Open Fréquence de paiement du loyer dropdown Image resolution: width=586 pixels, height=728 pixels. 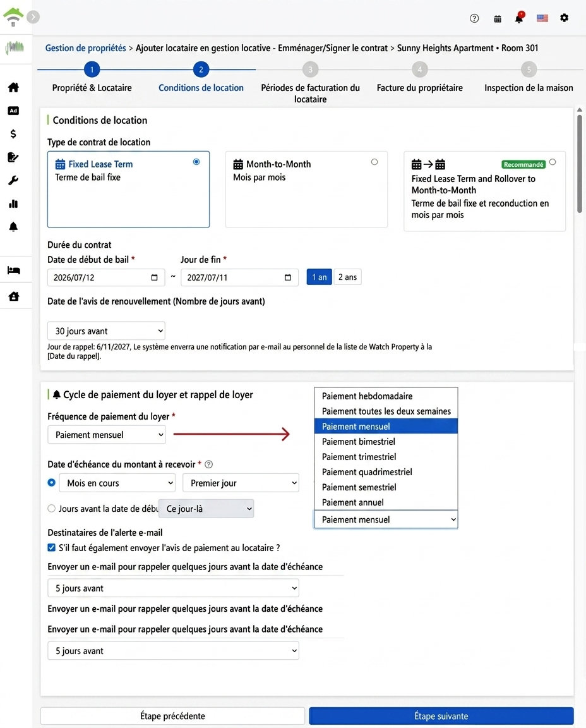click(x=106, y=435)
